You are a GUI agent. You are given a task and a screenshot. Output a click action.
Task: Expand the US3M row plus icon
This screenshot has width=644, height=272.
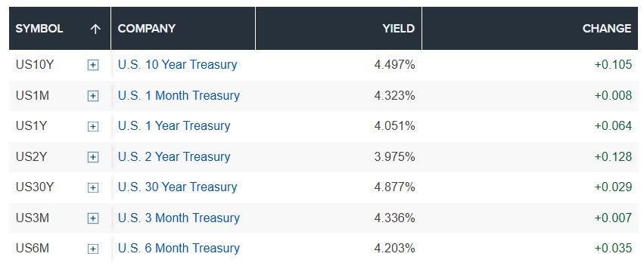tap(93, 218)
